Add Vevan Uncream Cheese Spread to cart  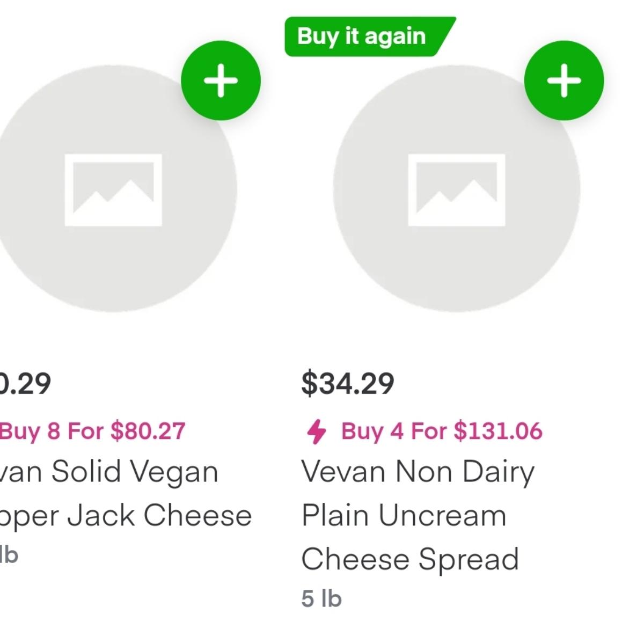pyautogui.click(x=564, y=80)
